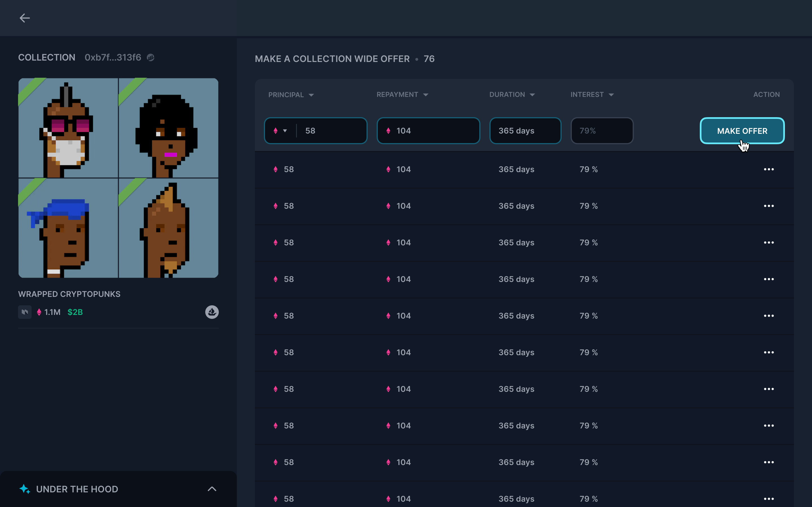Open the three-dot menu on first offer row
Screen dimensions: 812x507
[768, 169]
